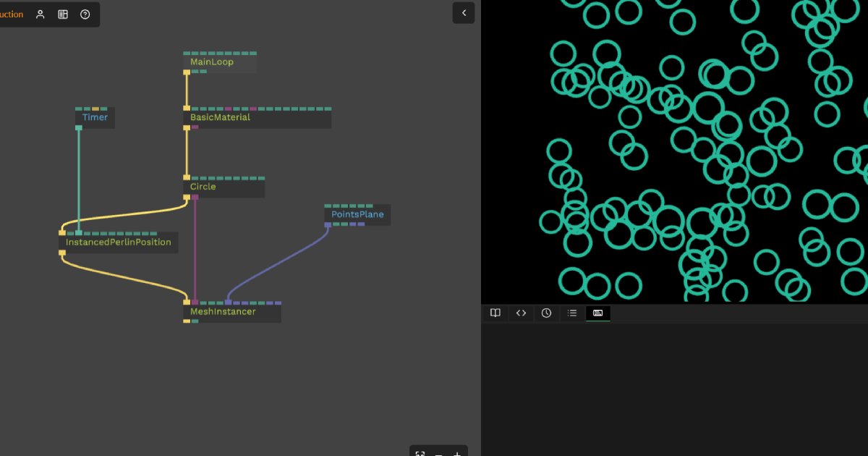Viewport: 868px width, 456px height.
Task: Click the Circle node
Action: (203, 186)
